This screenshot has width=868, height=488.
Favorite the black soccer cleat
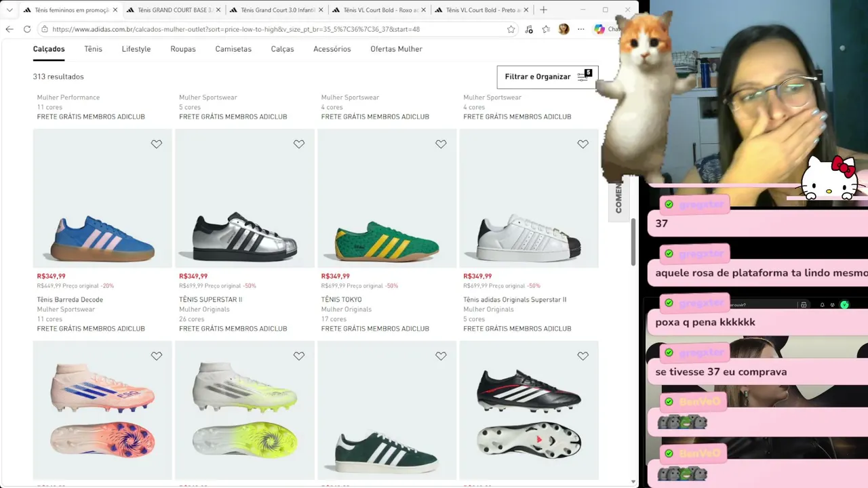pyautogui.click(x=583, y=356)
